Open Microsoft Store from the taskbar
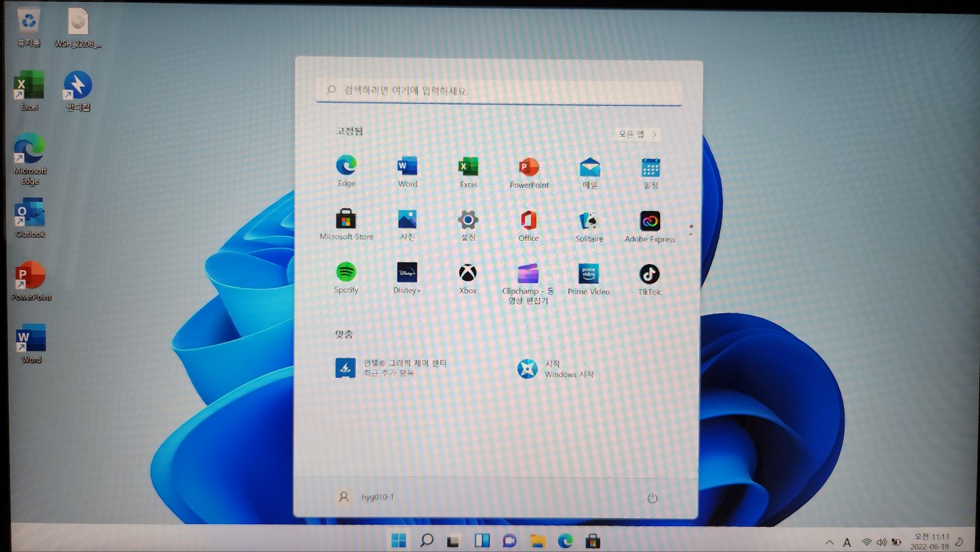The image size is (980, 552). [593, 541]
